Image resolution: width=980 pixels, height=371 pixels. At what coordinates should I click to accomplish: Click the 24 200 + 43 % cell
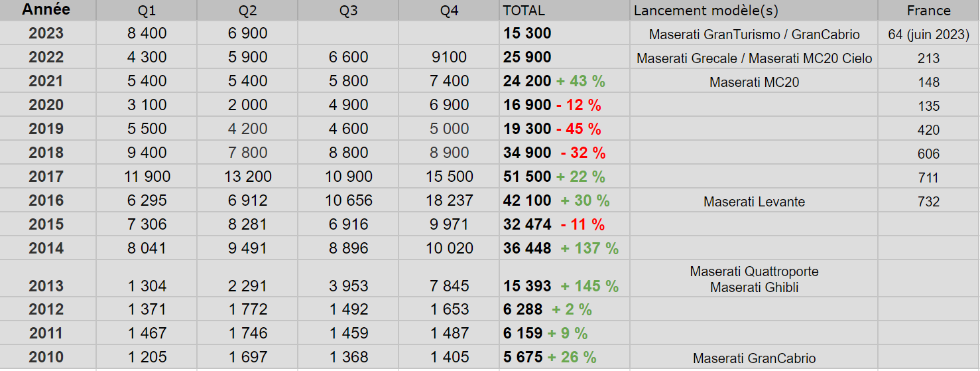pos(564,81)
